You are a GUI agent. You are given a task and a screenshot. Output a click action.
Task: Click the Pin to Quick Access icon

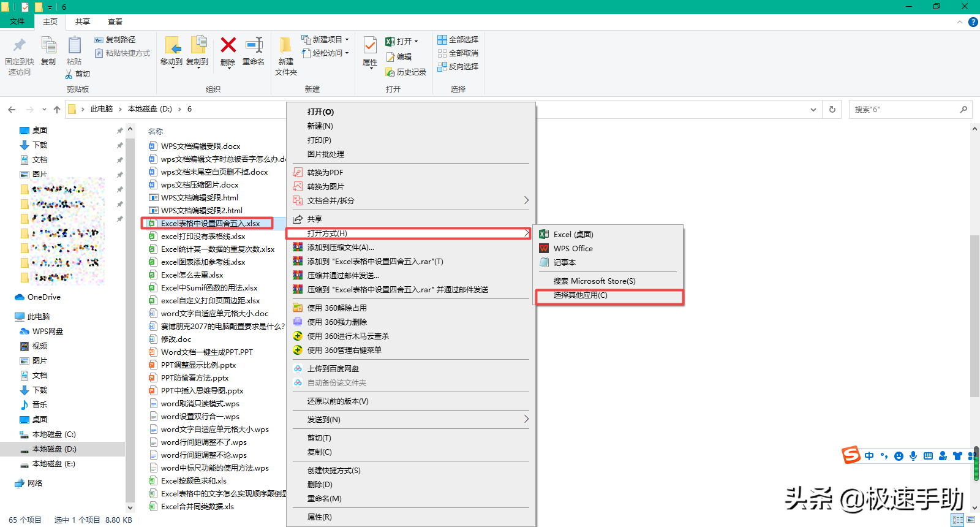20,45
